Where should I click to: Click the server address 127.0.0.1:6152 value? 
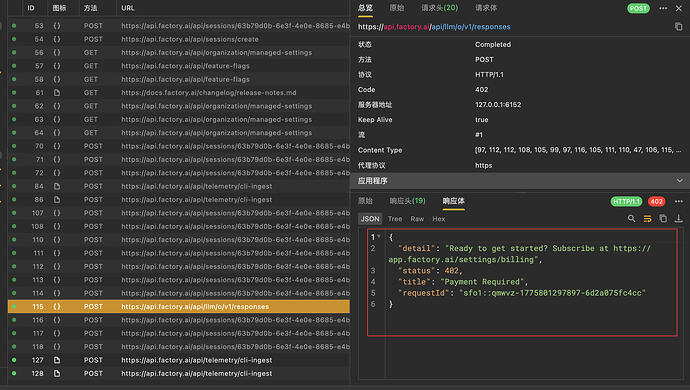pyautogui.click(x=498, y=105)
